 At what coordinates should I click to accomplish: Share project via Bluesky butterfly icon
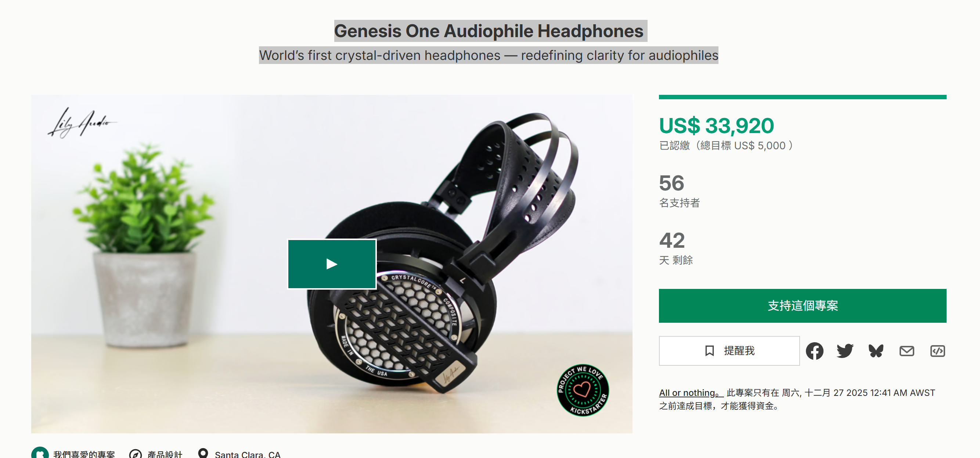pyautogui.click(x=876, y=351)
